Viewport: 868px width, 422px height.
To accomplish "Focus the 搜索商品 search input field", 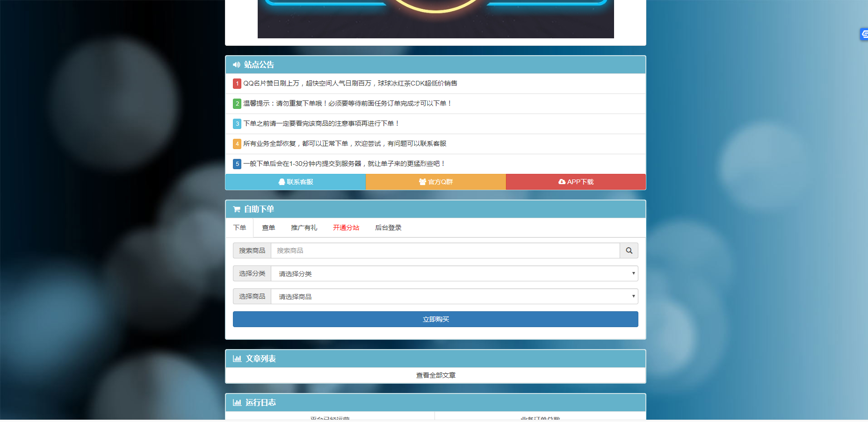I will [x=445, y=250].
